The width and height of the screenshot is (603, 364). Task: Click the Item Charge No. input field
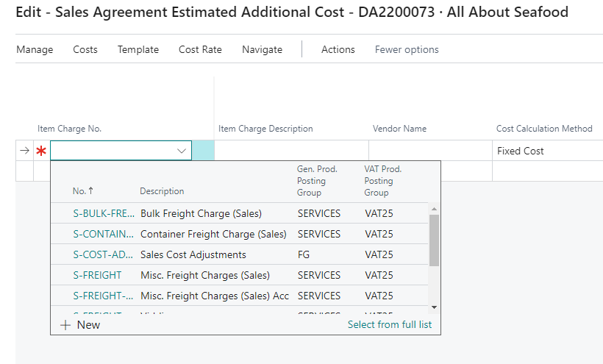(113, 151)
